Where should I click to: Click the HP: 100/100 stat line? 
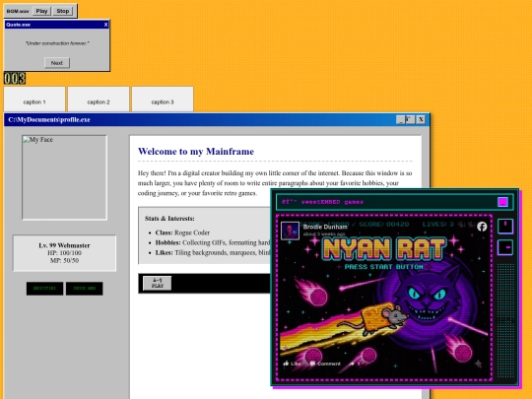(64, 253)
